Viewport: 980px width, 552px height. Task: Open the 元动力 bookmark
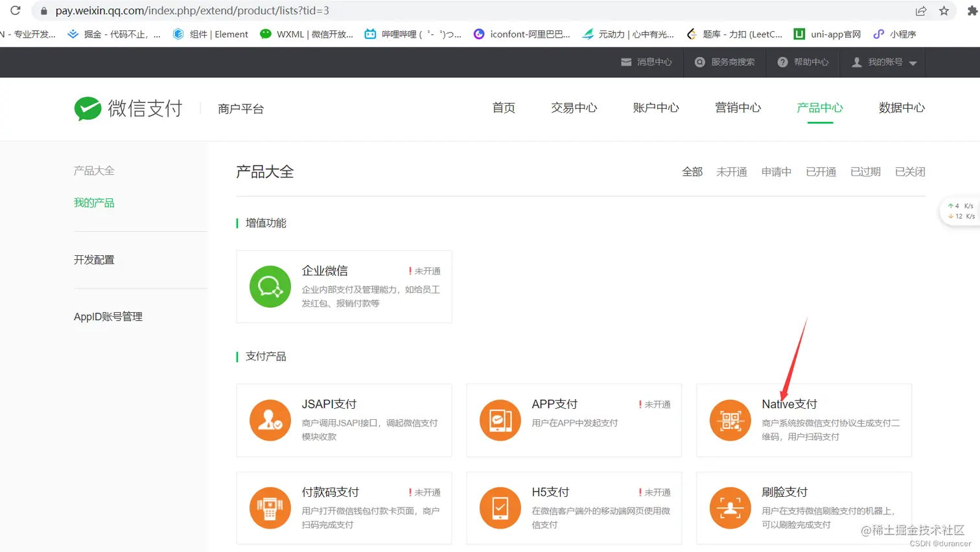[x=628, y=34]
